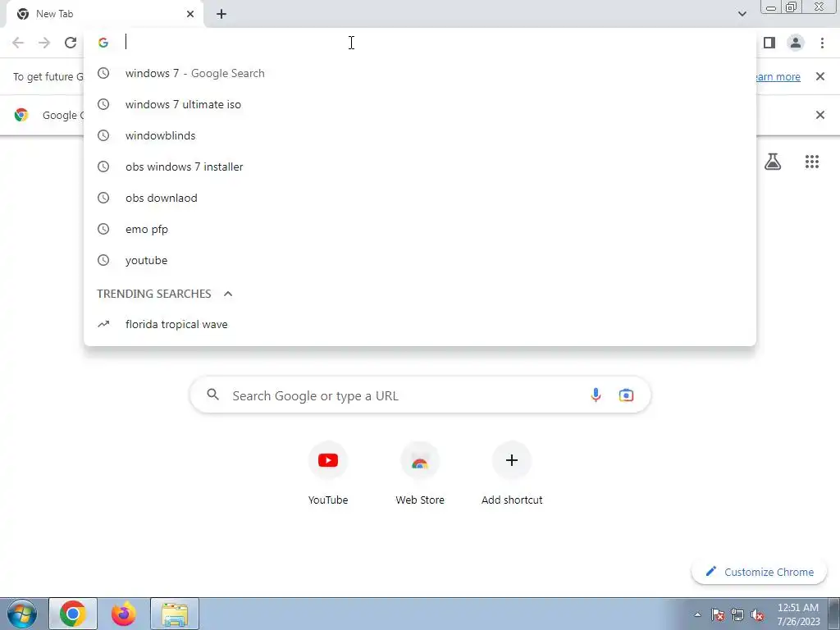Reload the page with the refresh icon

71,43
